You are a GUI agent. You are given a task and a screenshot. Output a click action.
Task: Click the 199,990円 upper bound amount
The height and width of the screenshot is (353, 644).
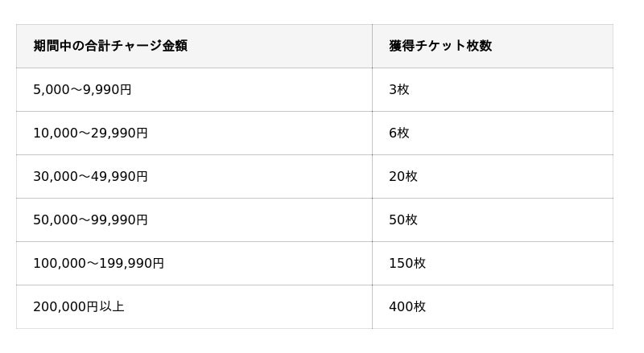pyautogui.click(x=132, y=263)
